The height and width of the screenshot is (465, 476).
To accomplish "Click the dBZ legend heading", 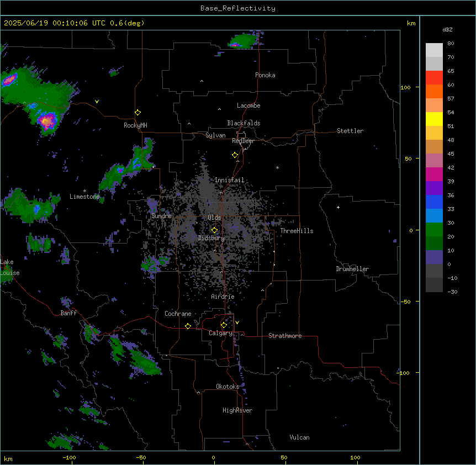I will [x=447, y=29].
